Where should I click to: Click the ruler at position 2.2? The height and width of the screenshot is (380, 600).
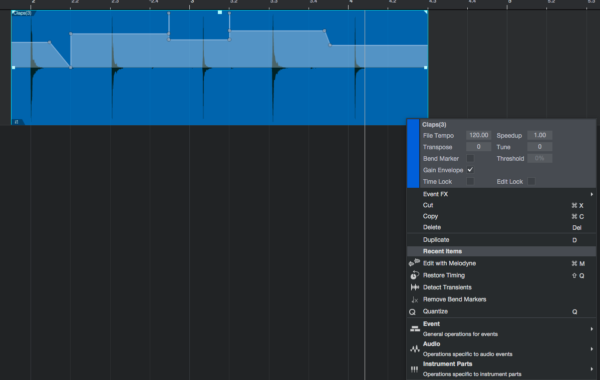tap(74, 3)
